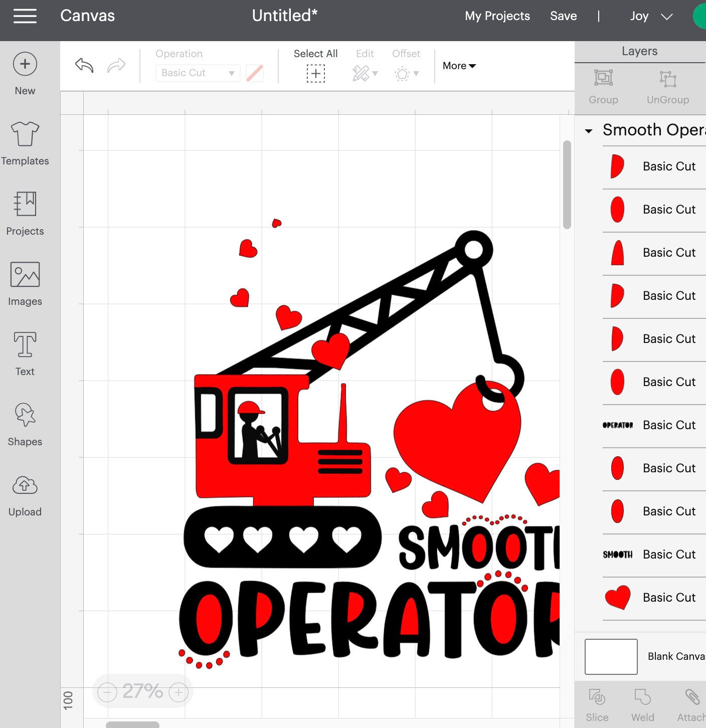Click the Slice tool
The height and width of the screenshot is (728, 706).
[597, 702]
